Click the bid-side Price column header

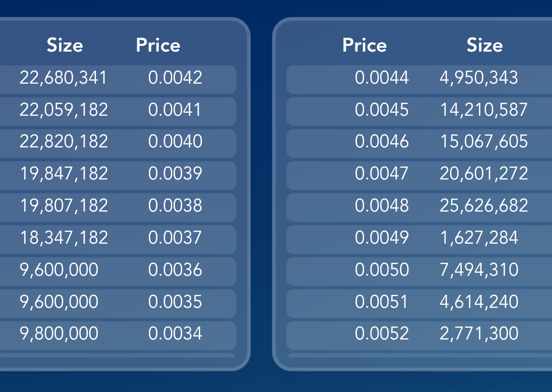(x=158, y=46)
